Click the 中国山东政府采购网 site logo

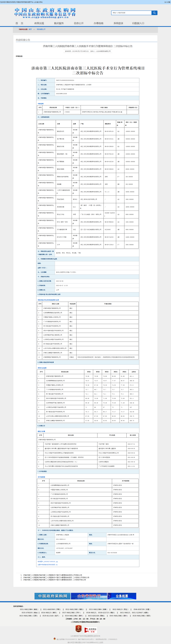coord(45,13)
